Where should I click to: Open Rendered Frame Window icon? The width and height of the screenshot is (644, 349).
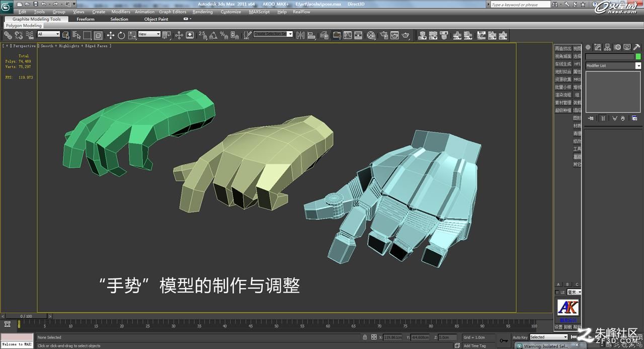(394, 35)
